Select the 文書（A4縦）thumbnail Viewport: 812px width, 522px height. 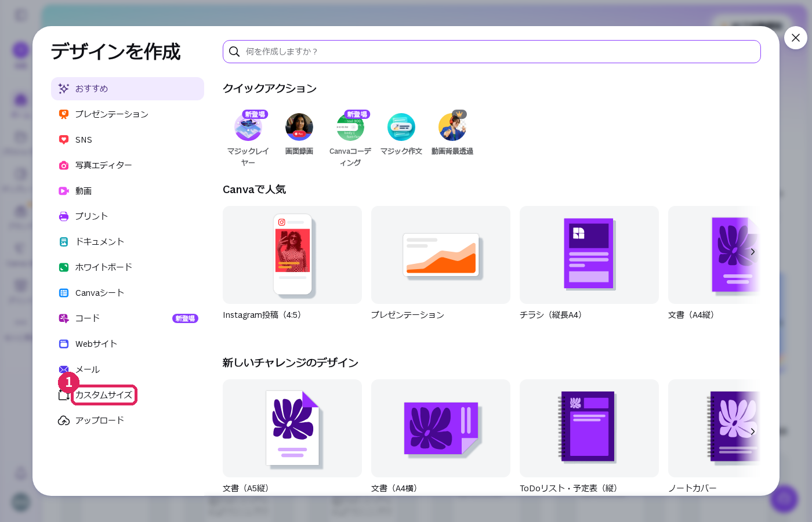[714, 255]
